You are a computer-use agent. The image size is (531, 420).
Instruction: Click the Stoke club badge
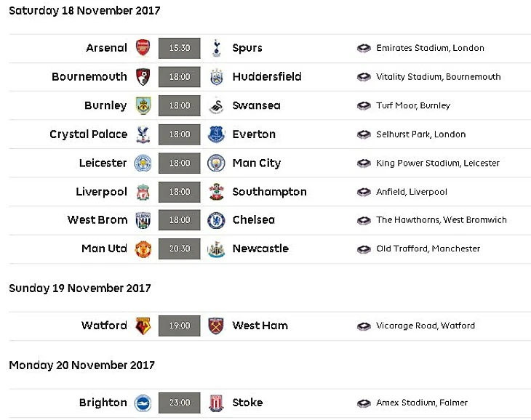(215, 403)
